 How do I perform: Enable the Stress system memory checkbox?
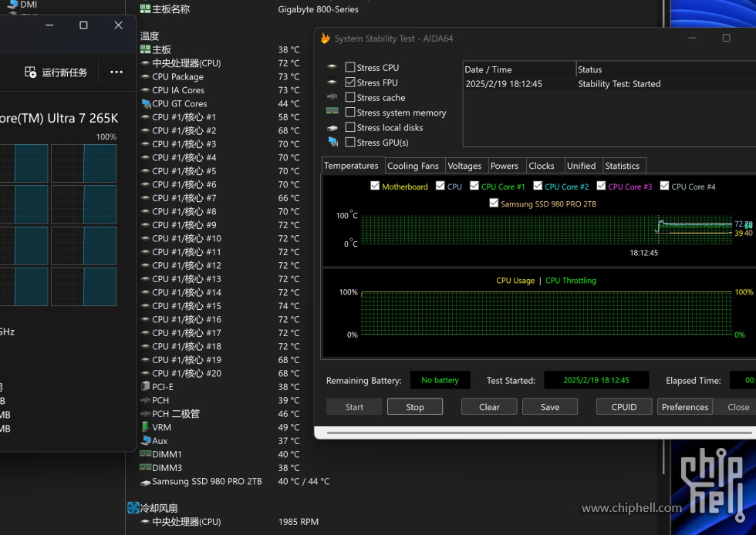click(x=350, y=113)
